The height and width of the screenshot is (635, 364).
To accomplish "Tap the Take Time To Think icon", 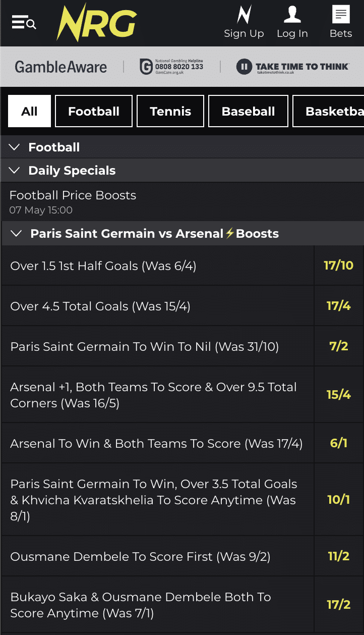I will (x=245, y=67).
